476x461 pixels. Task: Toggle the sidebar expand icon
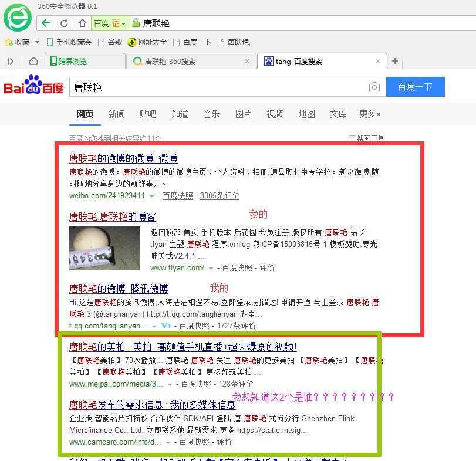click(11, 61)
